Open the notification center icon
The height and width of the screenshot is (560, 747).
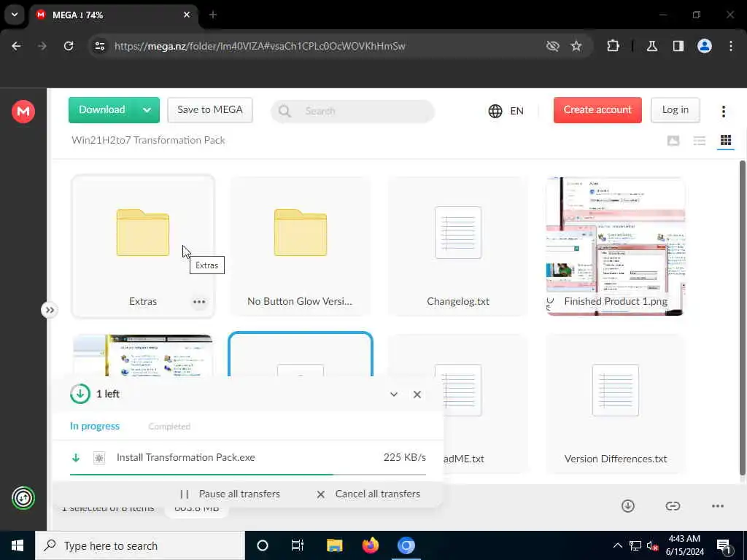click(724, 546)
